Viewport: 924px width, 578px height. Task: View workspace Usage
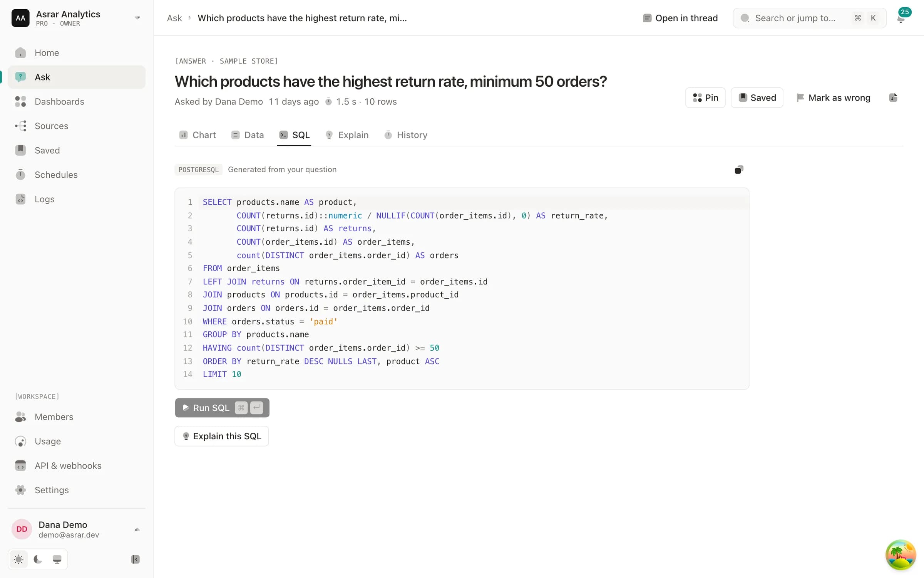point(77,441)
